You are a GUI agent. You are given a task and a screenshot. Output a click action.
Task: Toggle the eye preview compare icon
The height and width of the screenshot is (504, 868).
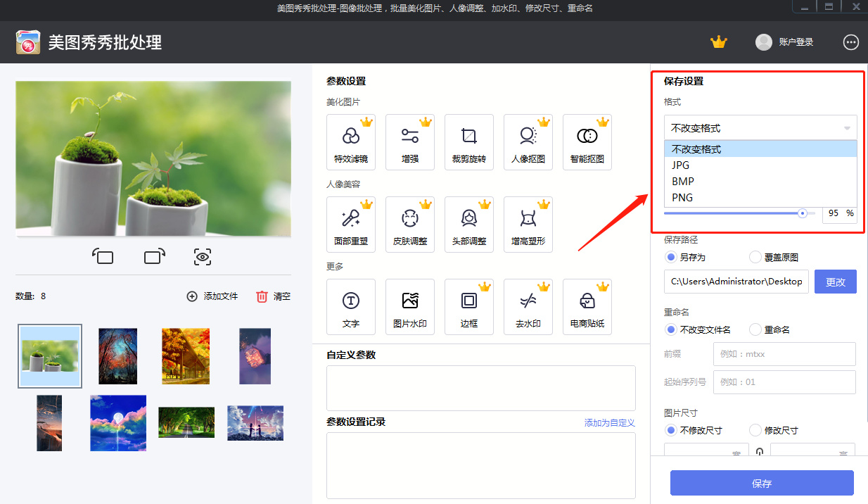pos(203,257)
